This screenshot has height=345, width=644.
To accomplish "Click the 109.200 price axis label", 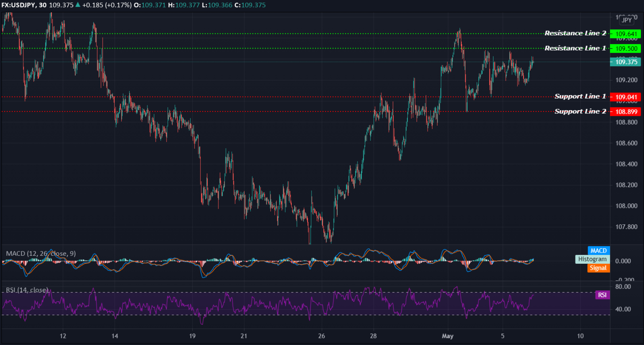I will pos(626,80).
